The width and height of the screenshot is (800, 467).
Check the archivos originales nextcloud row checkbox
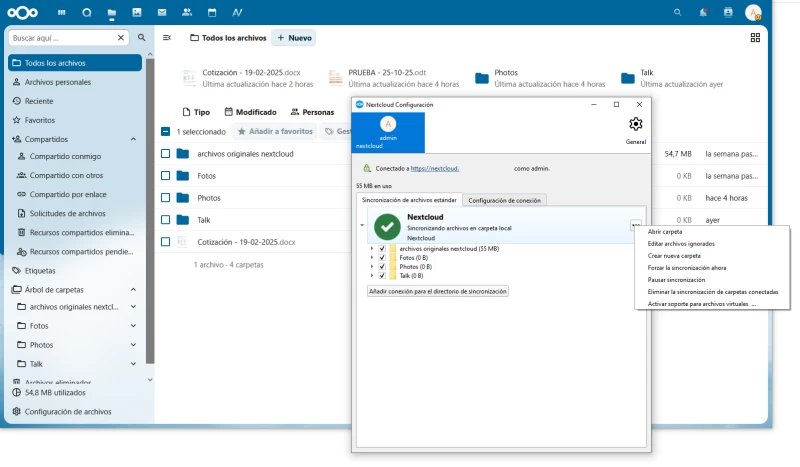tap(165, 154)
